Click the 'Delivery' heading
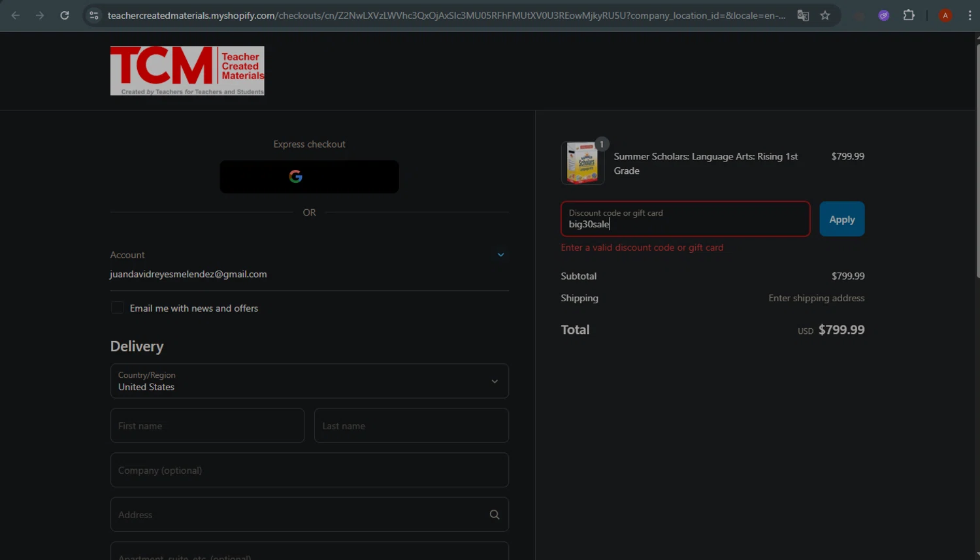980x560 pixels. pyautogui.click(x=137, y=346)
